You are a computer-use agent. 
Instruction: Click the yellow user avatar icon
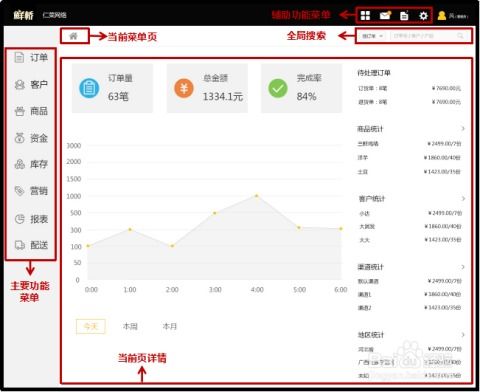tap(442, 15)
